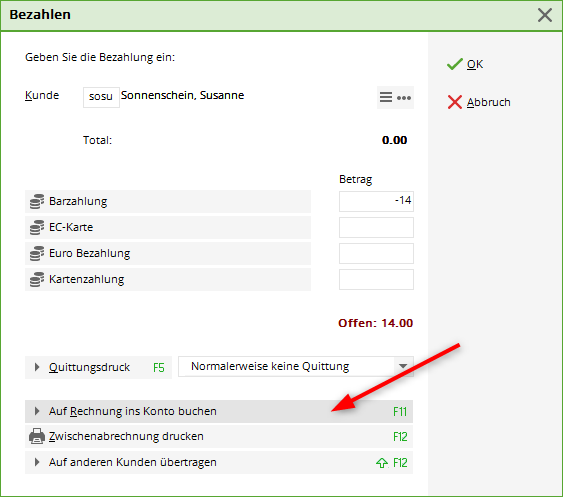Click the EC-Karte coins icon

click(37, 227)
